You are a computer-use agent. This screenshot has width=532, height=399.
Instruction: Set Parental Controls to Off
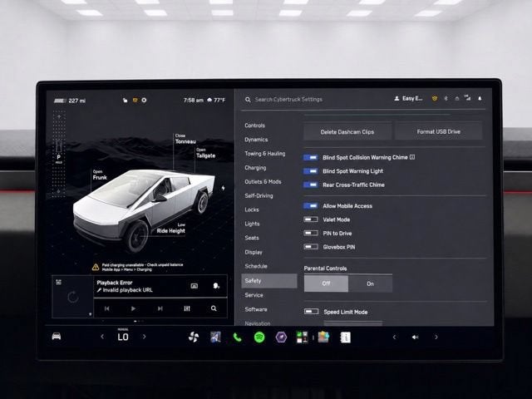(326, 283)
